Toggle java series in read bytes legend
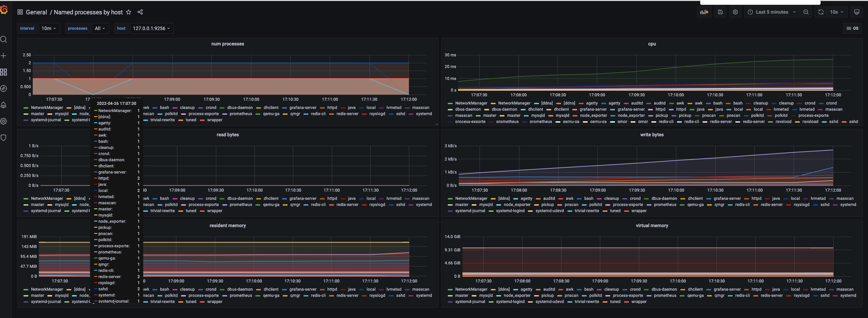 click(352, 198)
